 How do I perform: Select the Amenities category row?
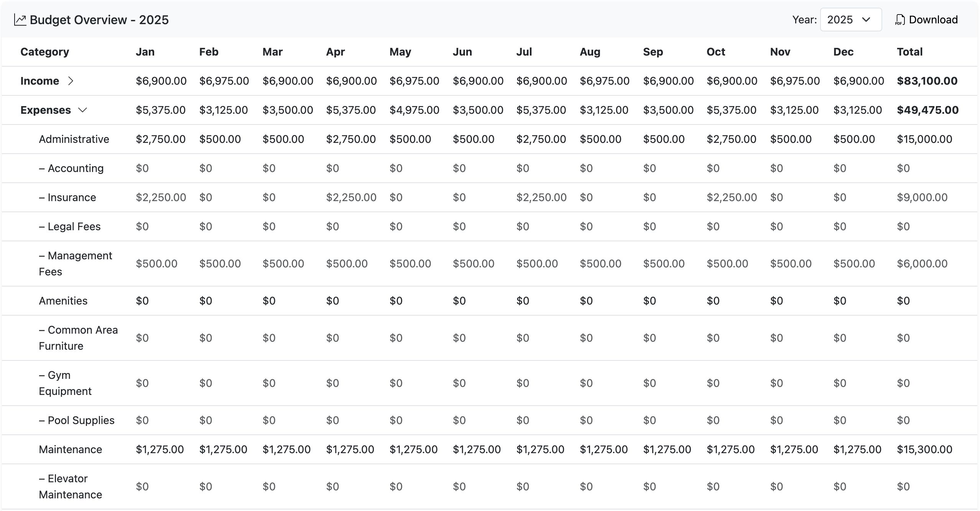point(63,300)
